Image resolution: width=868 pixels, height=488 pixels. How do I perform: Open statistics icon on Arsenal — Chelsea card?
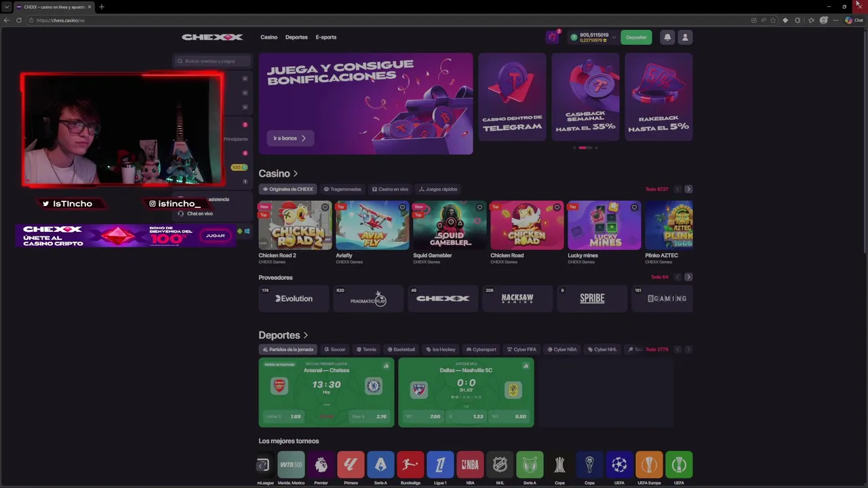click(x=386, y=366)
